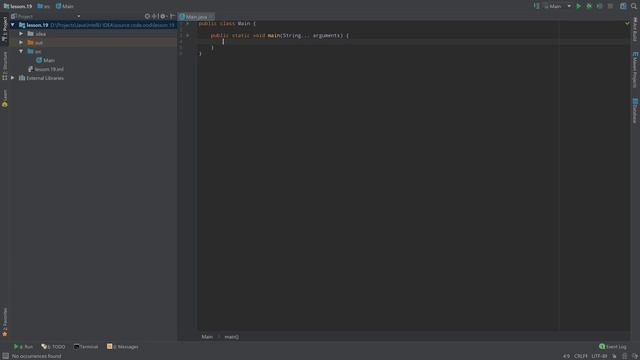Open the Learn side tab on left
The image size is (640, 360).
click(x=4, y=98)
